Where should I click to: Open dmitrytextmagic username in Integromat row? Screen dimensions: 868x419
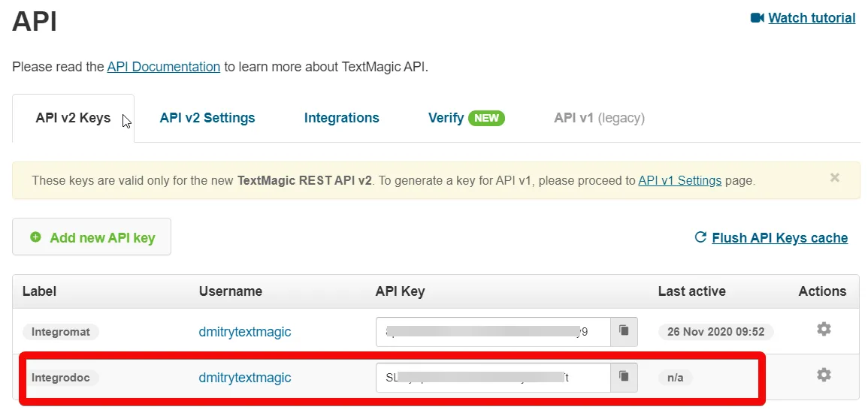click(x=244, y=331)
